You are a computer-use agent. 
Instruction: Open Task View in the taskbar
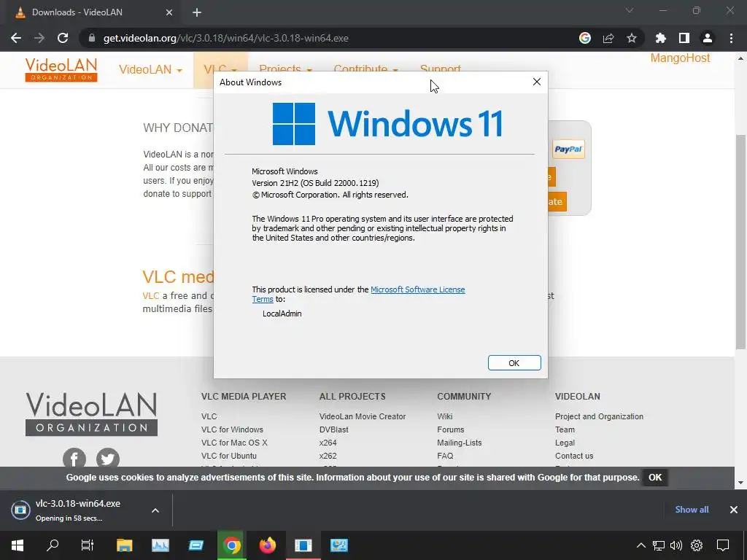coord(88,545)
